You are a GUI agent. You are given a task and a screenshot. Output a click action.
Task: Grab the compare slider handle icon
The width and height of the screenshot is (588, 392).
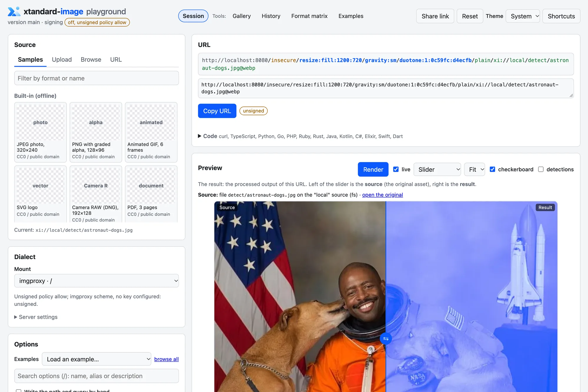click(x=386, y=339)
